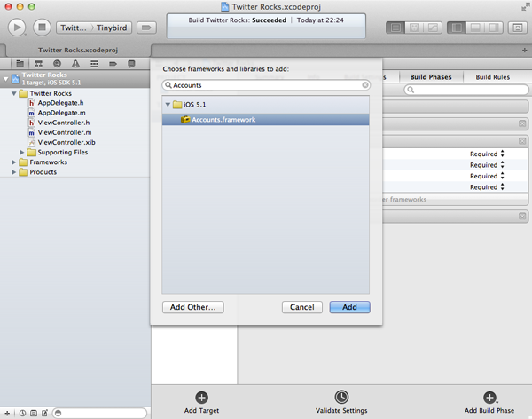
Task: Open the Organizer window icon
Action: [518, 28]
